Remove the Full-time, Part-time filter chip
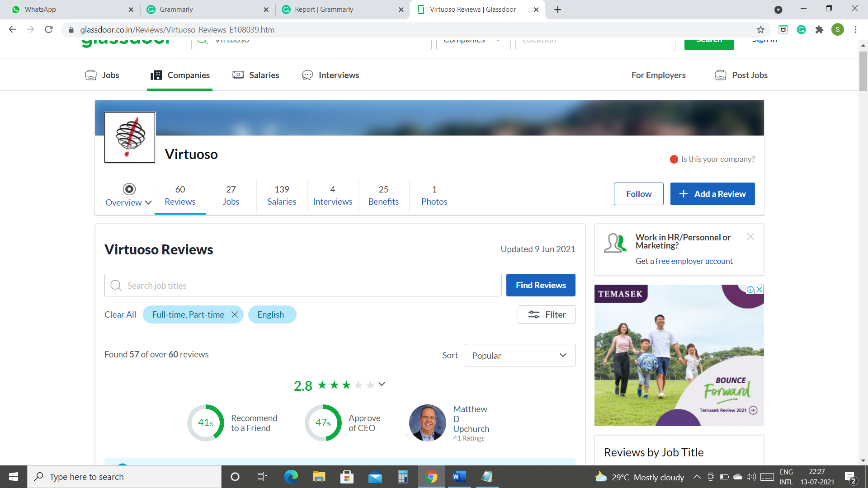 click(x=235, y=314)
